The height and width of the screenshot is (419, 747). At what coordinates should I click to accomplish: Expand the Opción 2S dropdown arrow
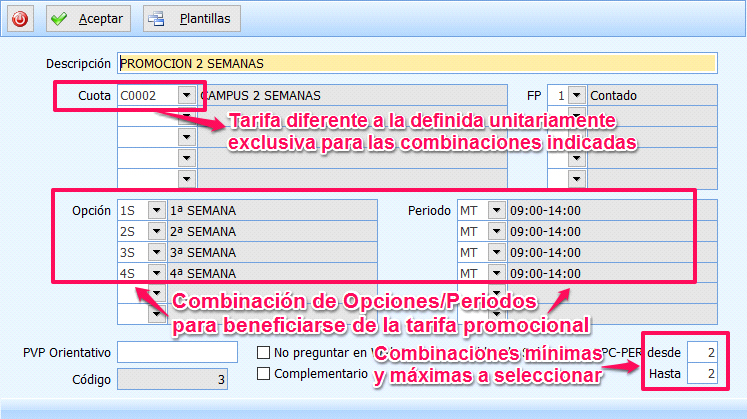click(x=156, y=231)
